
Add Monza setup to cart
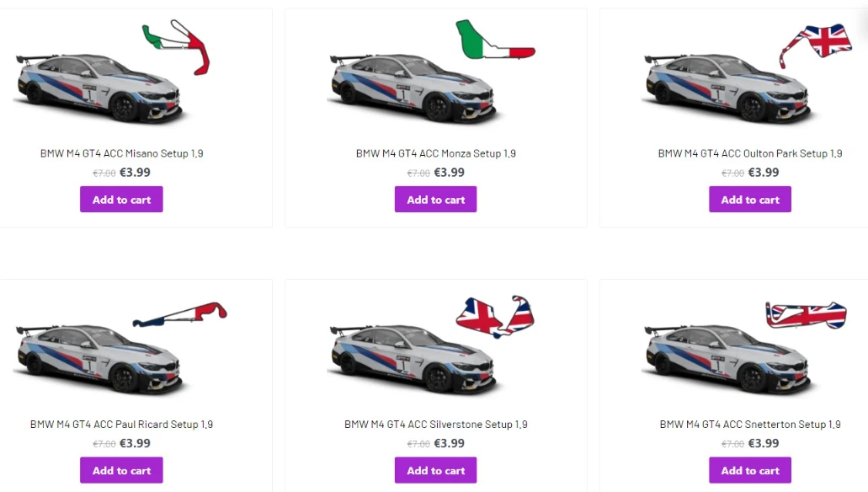point(435,200)
